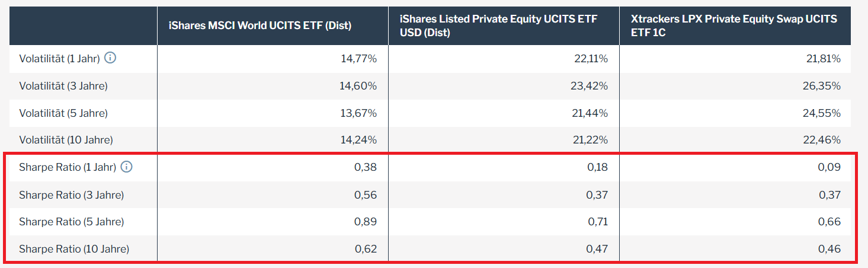Select the 0,89 Sharpe Ratio value
Image resolution: width=868 pixels, height=268 pixels.
pyautogui.click(x=366, y=222)
